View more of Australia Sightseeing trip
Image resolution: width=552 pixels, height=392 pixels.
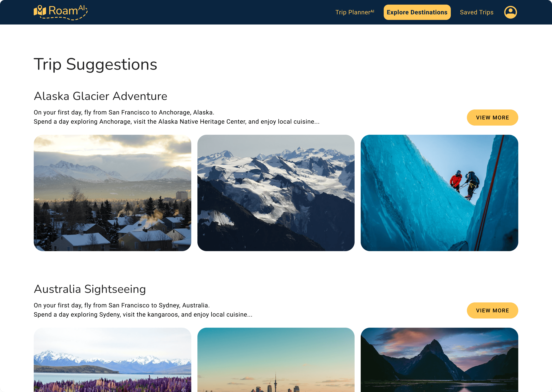tap(492, 310)
